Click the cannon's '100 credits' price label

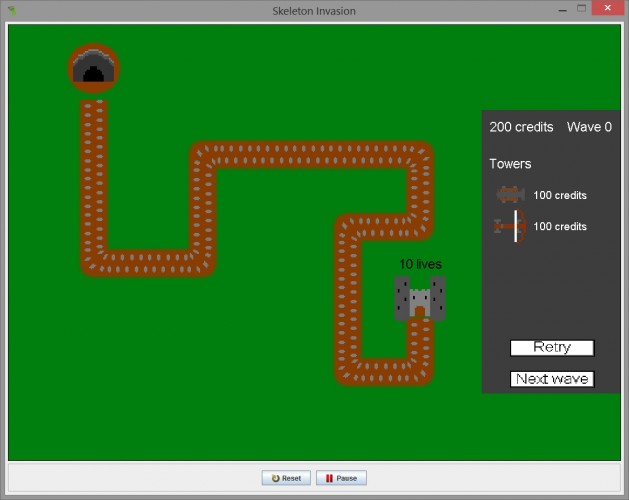point(560,195)
